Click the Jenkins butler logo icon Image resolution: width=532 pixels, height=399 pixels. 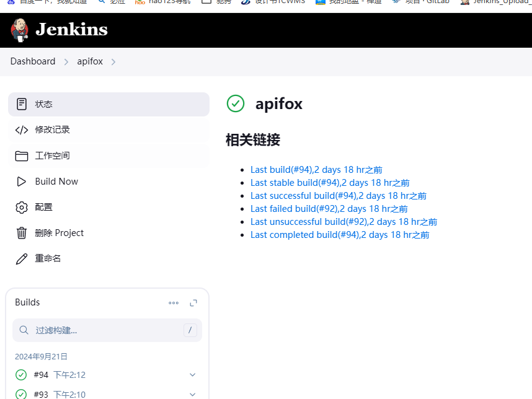pyautogui.click(x=19, y=30)
